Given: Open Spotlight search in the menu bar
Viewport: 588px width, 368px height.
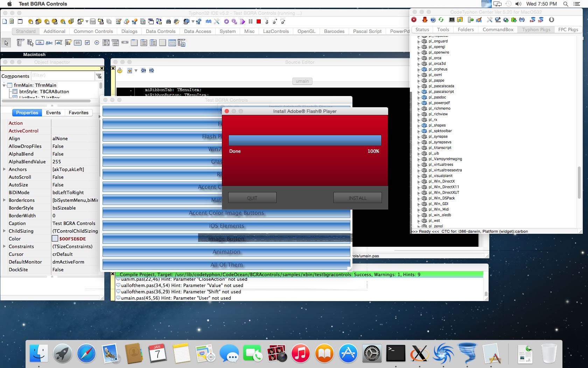Looking at the screenshot, I should pyautogui.click(x=566, y=4).
